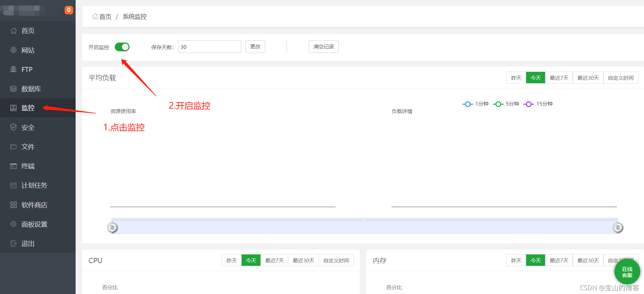Launch the Terminal icon in sidebar
The width and height of the screenshot is (644, 294).
pyautogui.click(x=13, y=166)
